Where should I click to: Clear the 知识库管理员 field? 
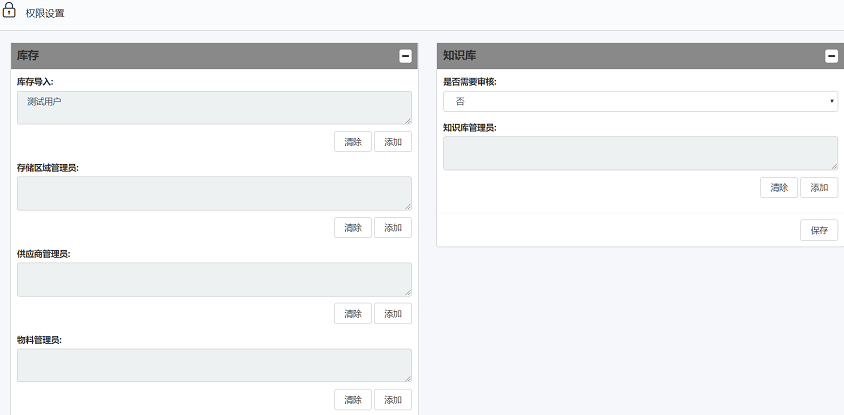tap(778, 187)
